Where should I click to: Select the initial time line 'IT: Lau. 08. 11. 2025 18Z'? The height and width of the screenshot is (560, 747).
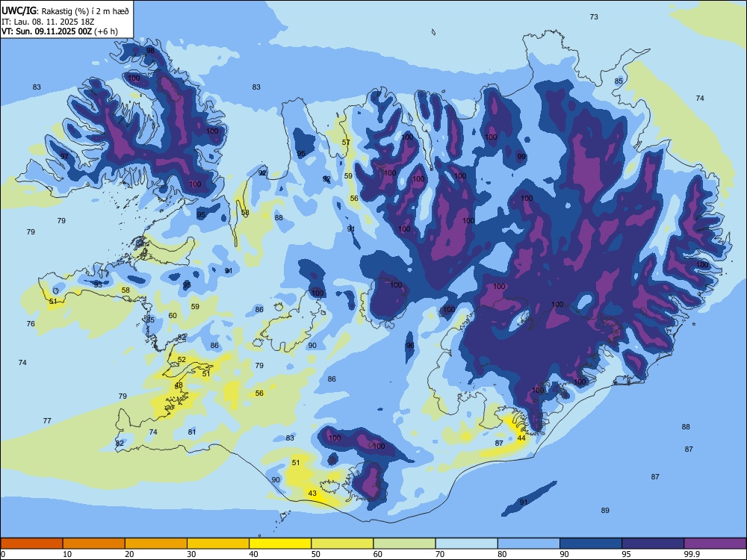point(48,22)
